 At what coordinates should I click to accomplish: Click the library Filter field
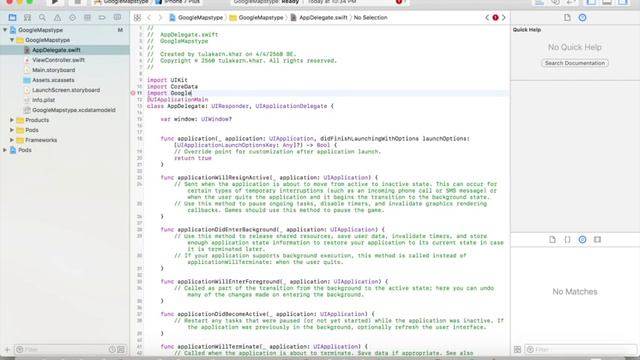coord(580,350)
